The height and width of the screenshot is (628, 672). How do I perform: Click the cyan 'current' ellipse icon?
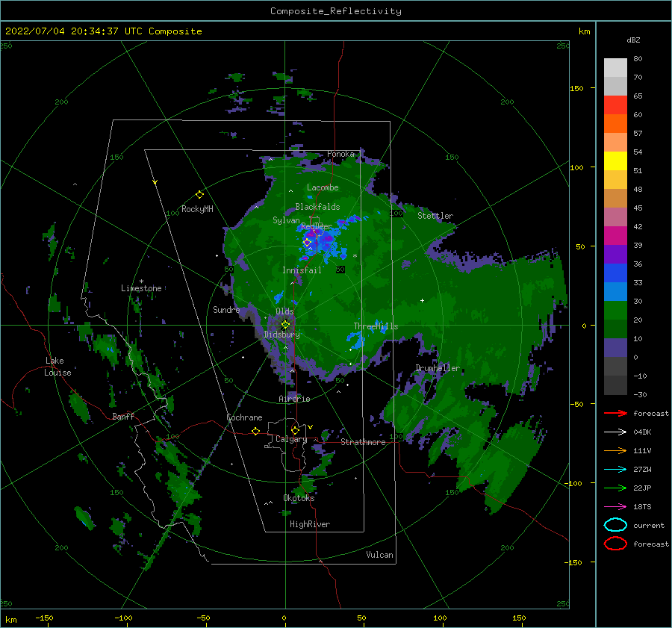615,525
